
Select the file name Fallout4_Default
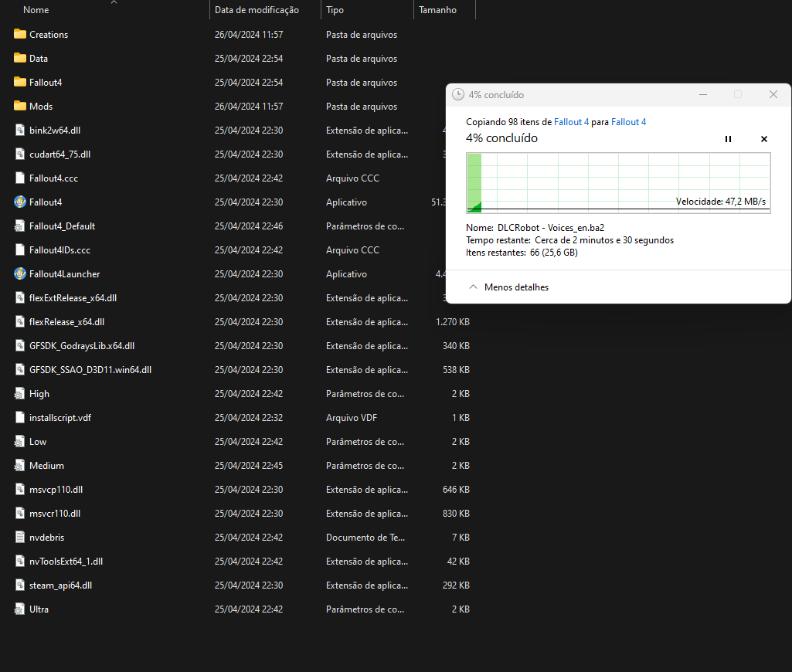[62, 226]
